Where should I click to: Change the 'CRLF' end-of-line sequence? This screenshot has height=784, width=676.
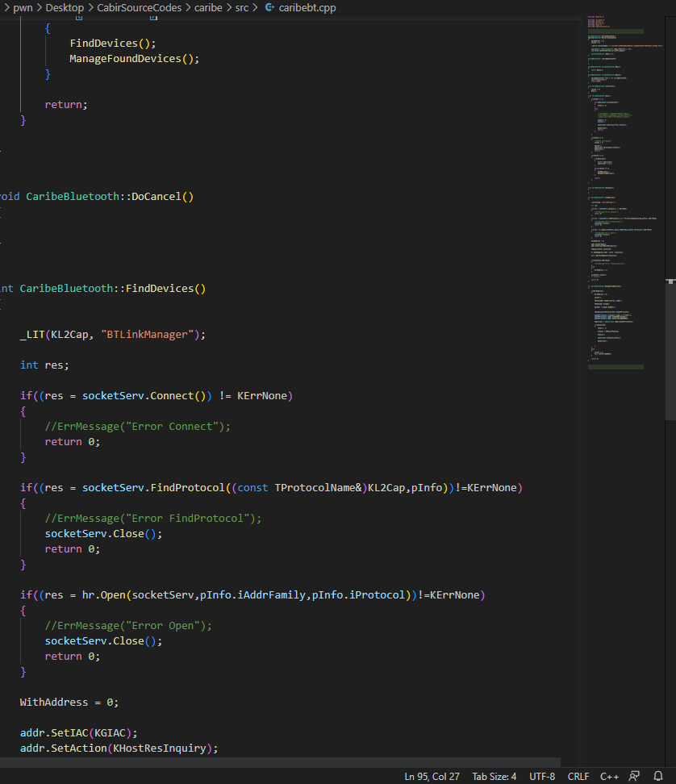(578, 776)
